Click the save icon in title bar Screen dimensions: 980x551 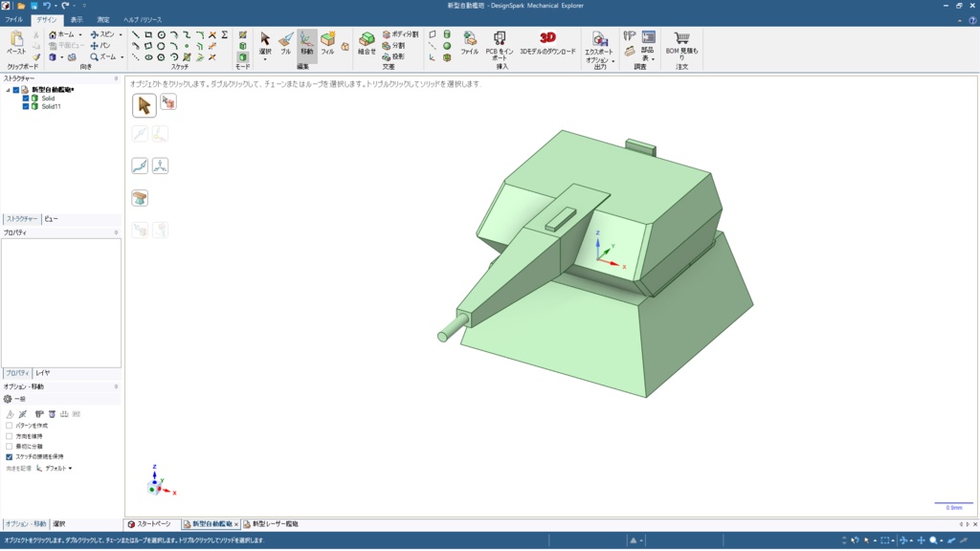(x=33, y=6)
